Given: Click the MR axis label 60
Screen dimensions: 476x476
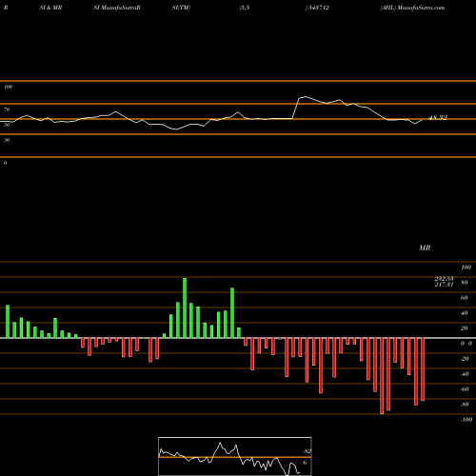Looking at the screenshot, I should pyautogui.click(x=464, y=298).
